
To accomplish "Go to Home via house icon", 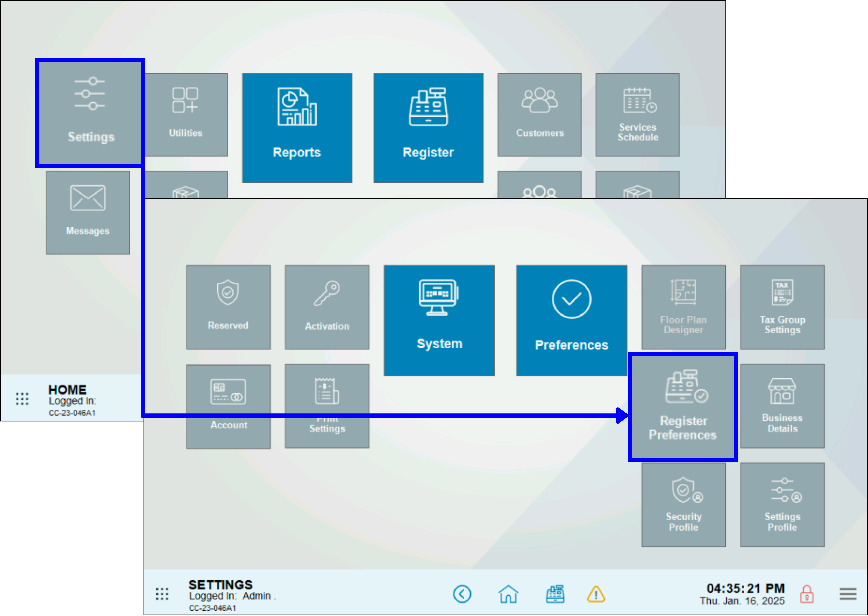I will pos(508,594).
